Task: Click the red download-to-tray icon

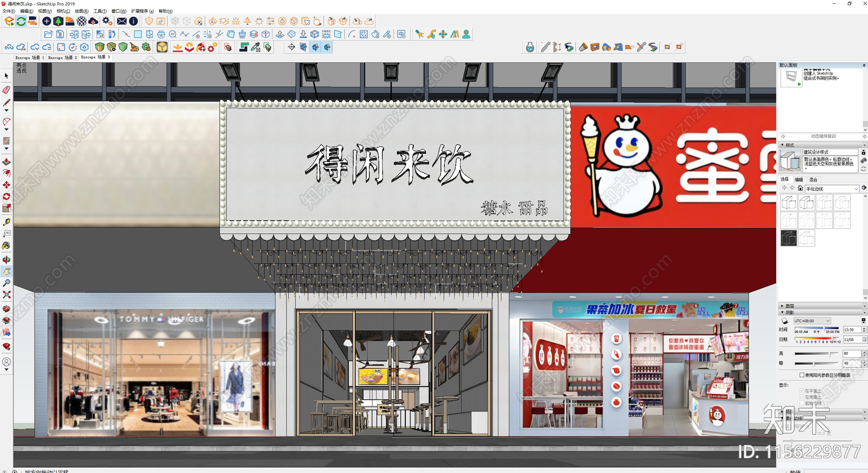Action: click(x=177, y=47)
